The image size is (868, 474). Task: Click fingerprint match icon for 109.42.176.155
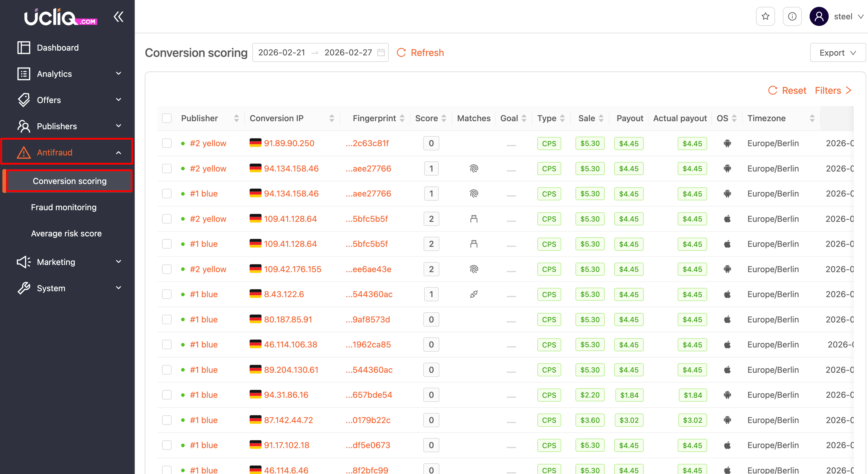474,269
